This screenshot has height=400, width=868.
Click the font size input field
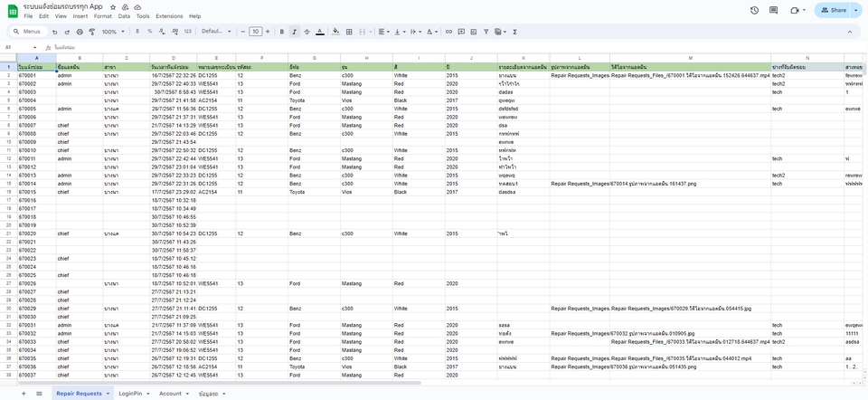[255, 32]
